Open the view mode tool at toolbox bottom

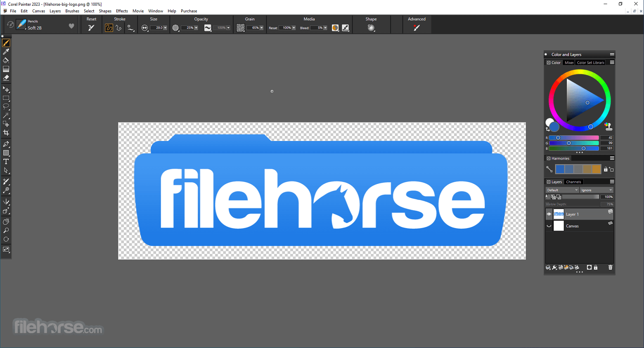[6, 249]
